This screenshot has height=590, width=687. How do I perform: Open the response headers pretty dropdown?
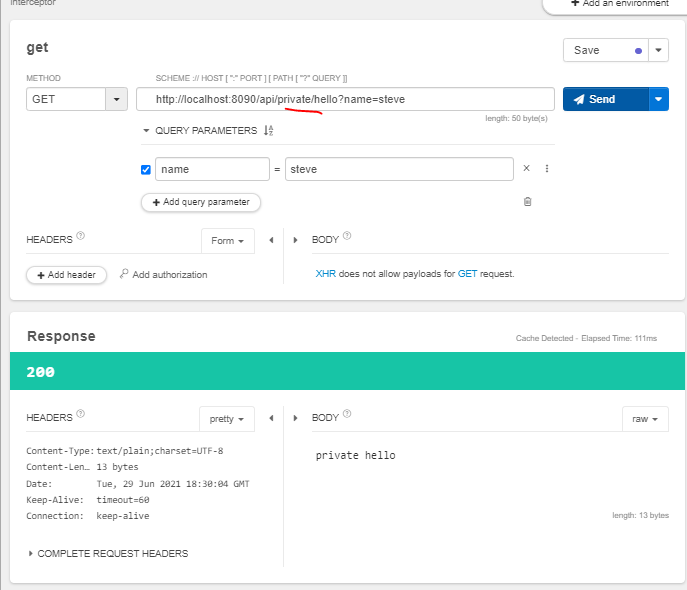tap(227, 419)
